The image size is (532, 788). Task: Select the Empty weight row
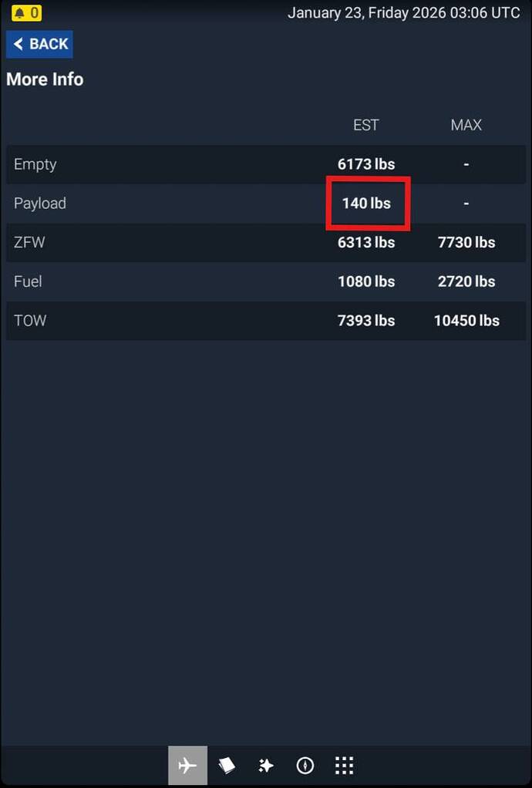coord(266,164)
